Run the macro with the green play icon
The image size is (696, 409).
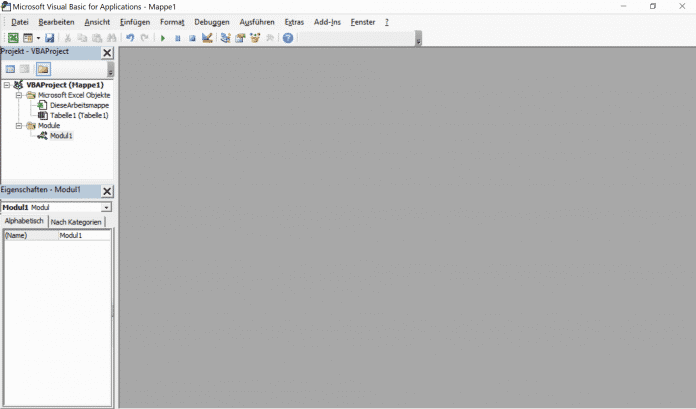pos(163,38)
